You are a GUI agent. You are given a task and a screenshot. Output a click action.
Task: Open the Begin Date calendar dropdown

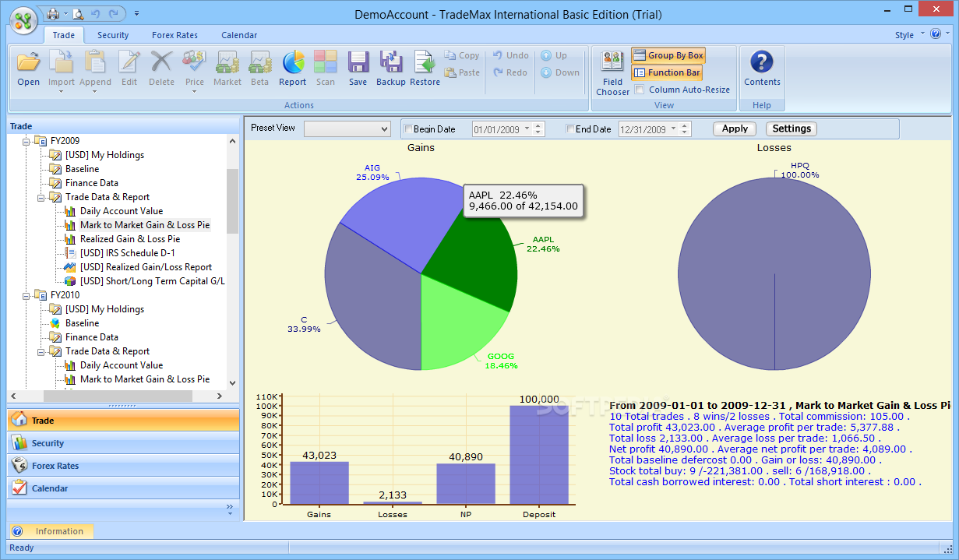click(527, 129)
